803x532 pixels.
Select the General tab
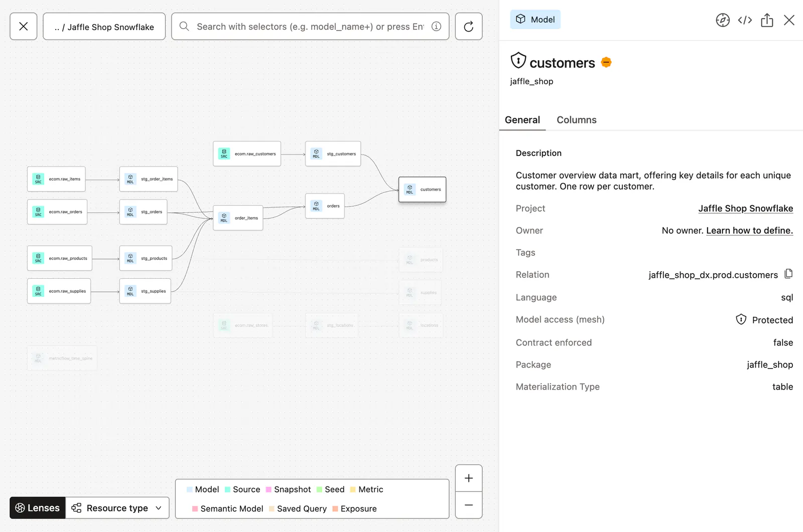(x=522, y=120)
